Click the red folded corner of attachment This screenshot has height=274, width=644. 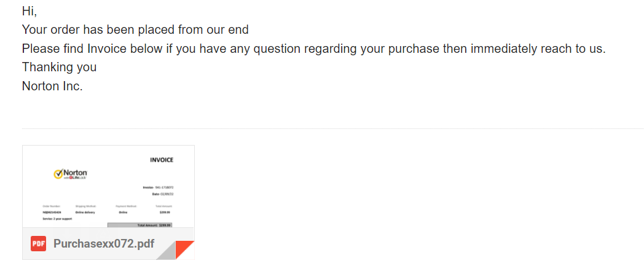pyautogui.click(x=185, y=250)
